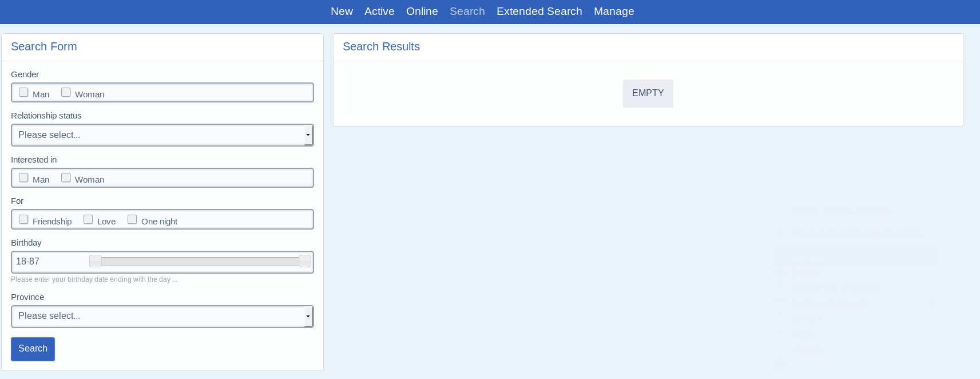Check the Gender Woman checkbox
Viewport: 980px width, 379px height.
[66, 92]
